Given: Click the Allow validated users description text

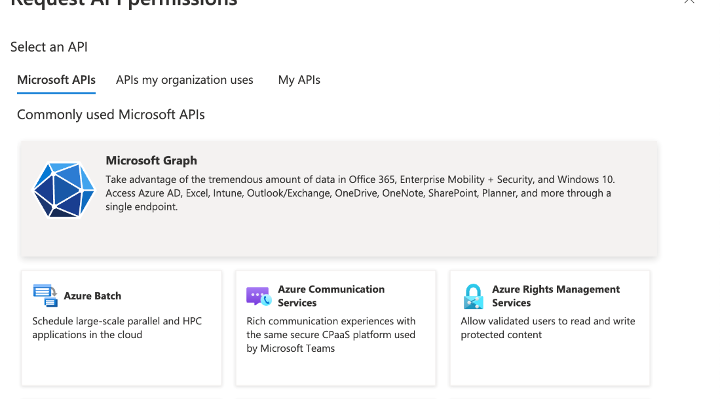Looking at the screenshot, I should [546, 328].
